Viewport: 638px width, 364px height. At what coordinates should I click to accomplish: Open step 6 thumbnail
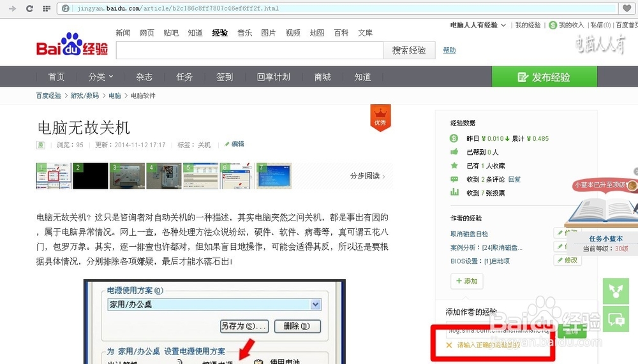pyautogui.click(x=237, y=176)
